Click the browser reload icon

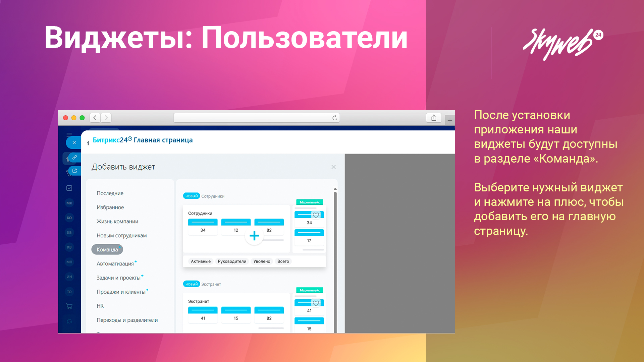(334, 118)
